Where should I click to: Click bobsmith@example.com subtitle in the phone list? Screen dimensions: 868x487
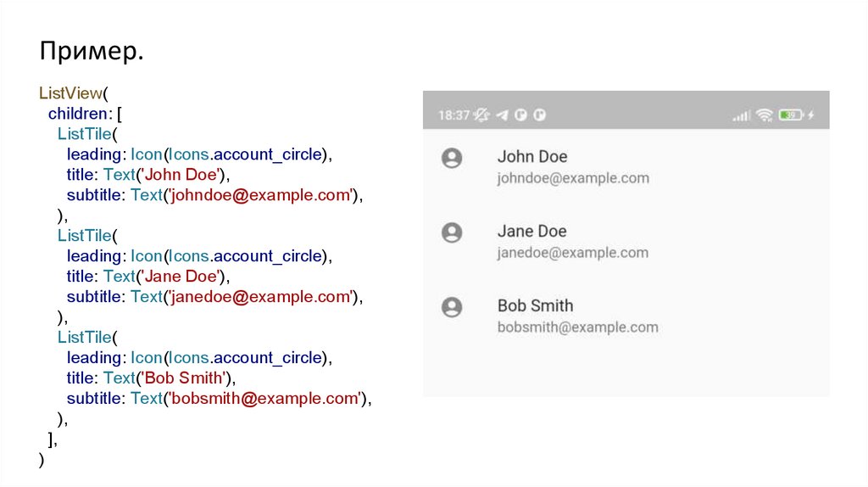[x=577, y=327]
